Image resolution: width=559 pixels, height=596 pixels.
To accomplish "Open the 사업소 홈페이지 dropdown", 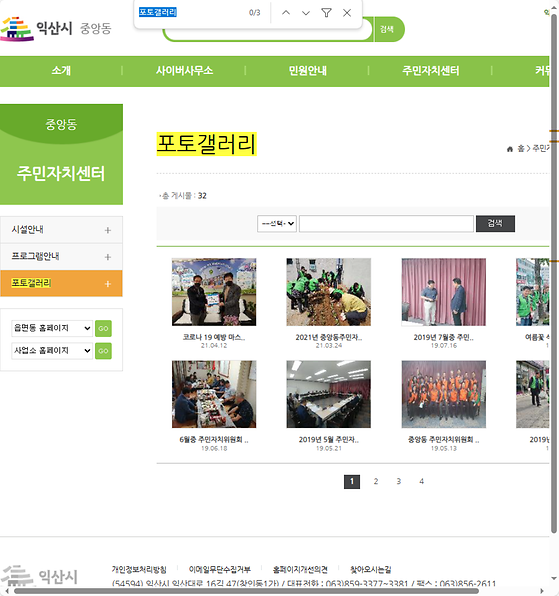I will click(x=52, y=351).
